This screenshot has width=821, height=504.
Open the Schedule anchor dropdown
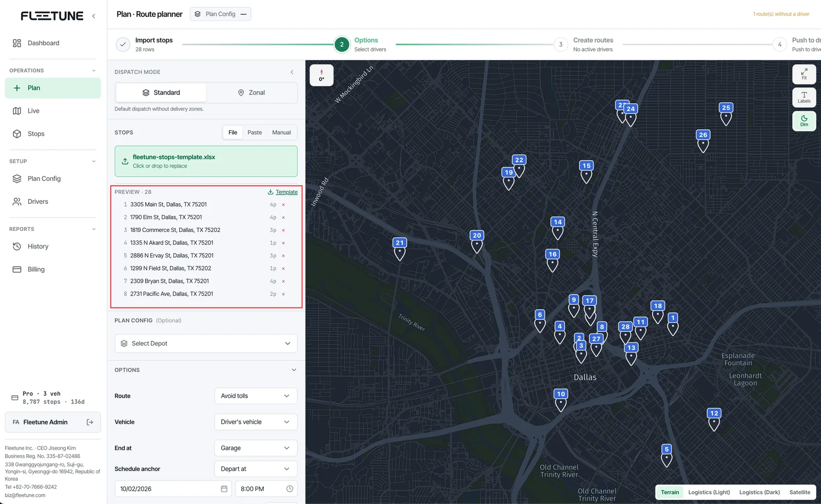[256, 469]
